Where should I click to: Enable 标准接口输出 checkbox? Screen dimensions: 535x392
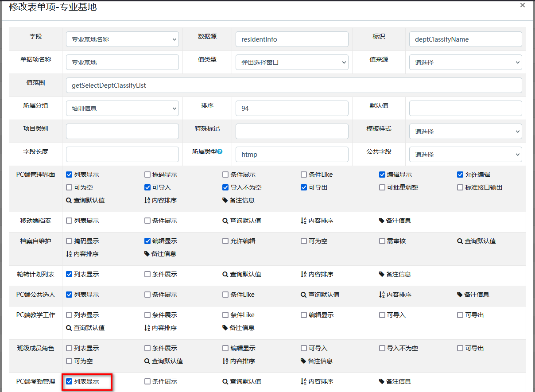(460, 187)
